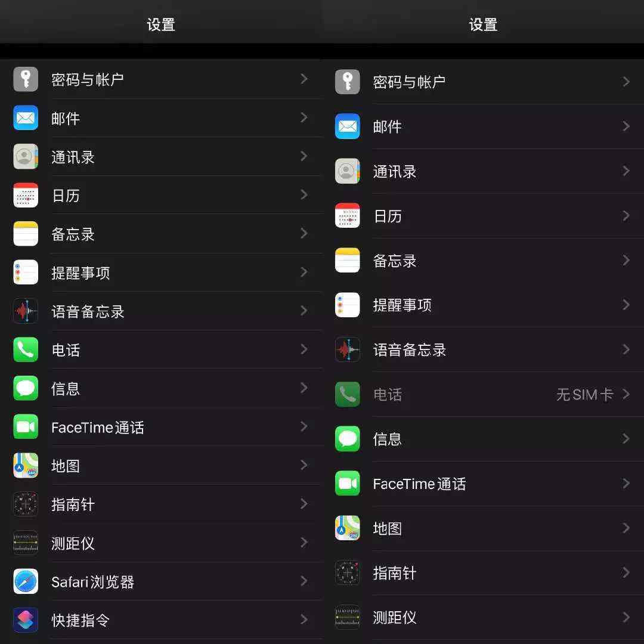Select 测距仪 label in left panel

tap(73, 543)
